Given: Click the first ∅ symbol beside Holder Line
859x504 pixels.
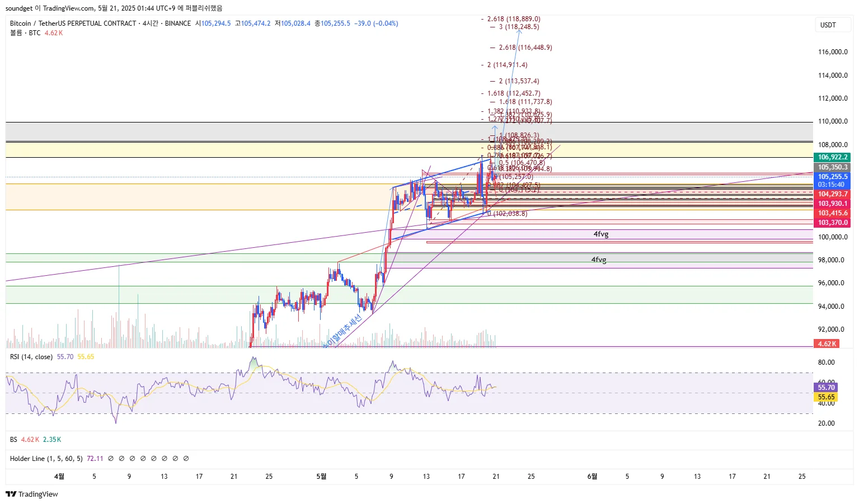Looking at the screenshot, I should point(111,459).
